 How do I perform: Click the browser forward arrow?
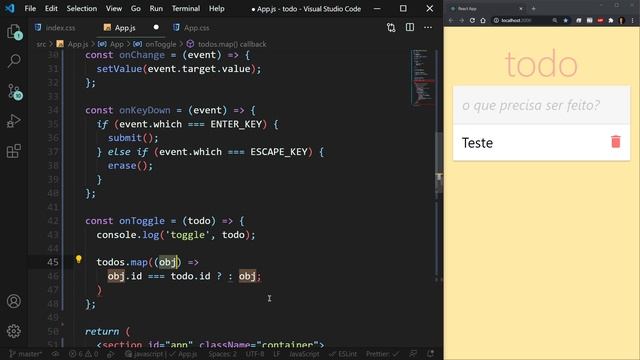click(461, 20)
